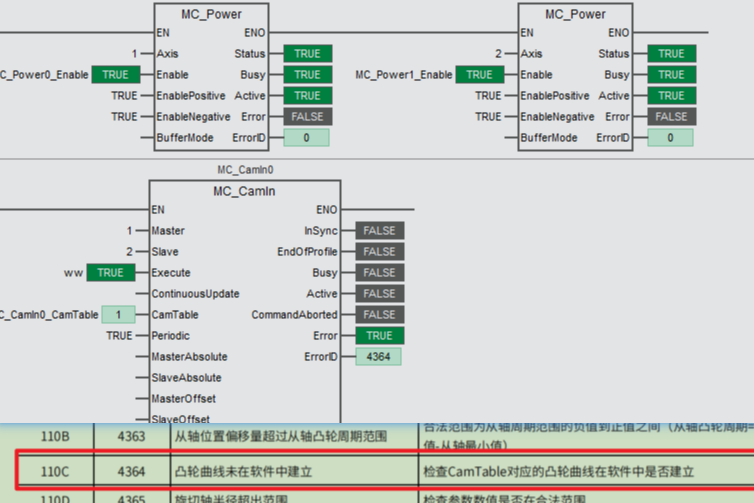Click the Master input pin label
The height and width of the screenshot is (503, 754).
pos(168,231)
